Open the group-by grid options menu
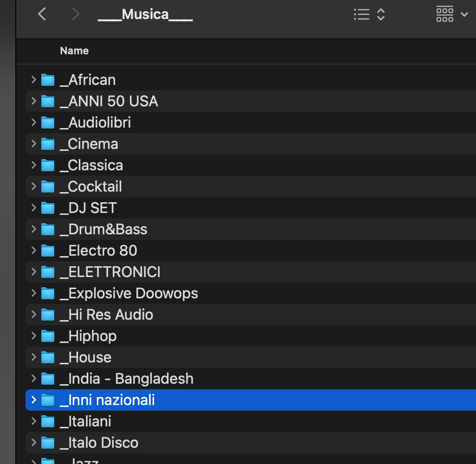476x464 pixels. [x=452, y=15]
